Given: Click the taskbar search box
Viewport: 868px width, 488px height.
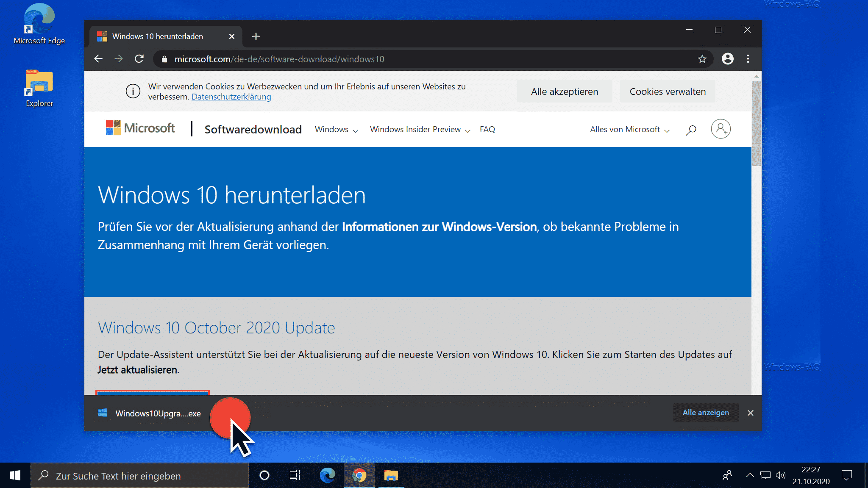Looking at the screenshot, I should click(x=140, y=476).
